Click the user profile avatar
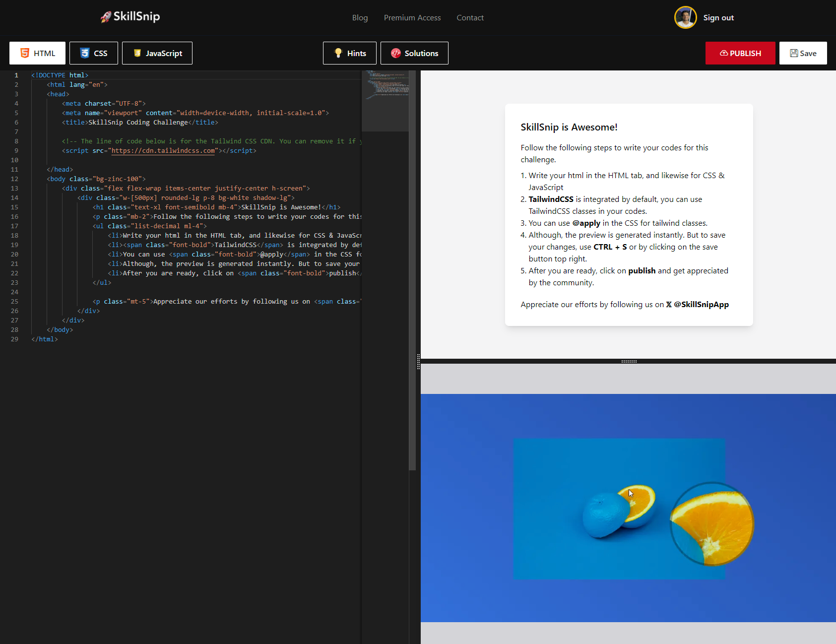836x644 pixels. (685, 17)
